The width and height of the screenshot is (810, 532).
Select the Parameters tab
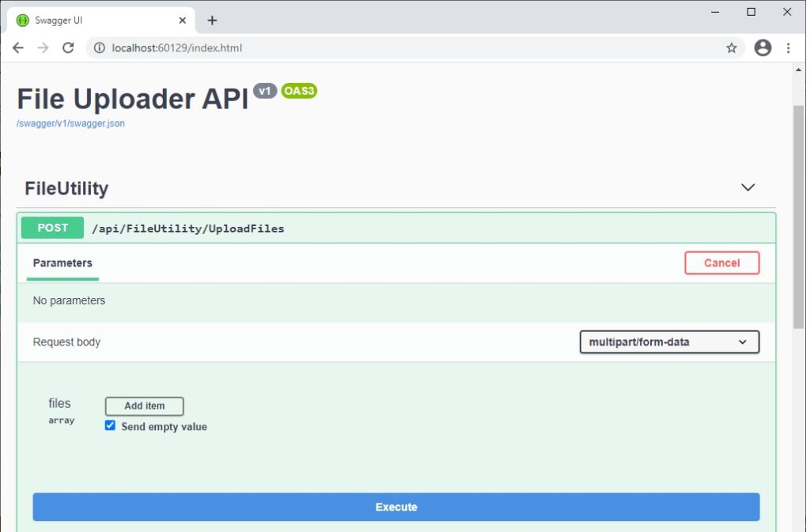pyautogui.click(x=62, y=263)
